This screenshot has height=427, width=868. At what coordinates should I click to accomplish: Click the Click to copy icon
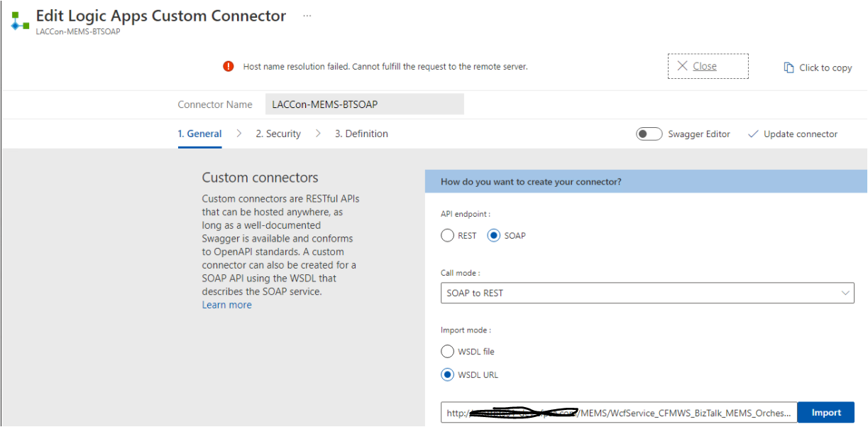point(789,67)
